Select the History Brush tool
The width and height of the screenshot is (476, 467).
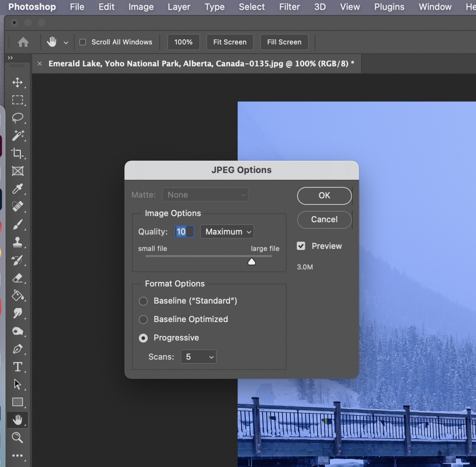tap(17, 260)
